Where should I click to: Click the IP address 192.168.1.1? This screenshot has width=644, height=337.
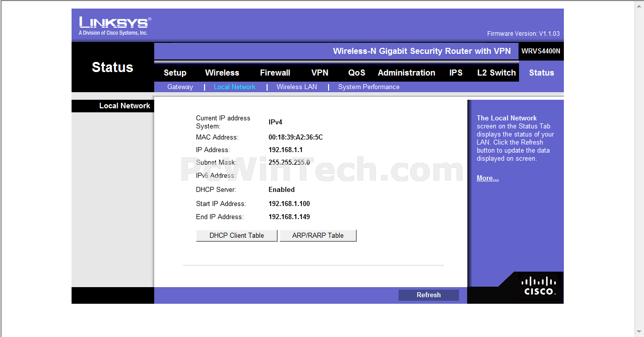coord(286,150)
